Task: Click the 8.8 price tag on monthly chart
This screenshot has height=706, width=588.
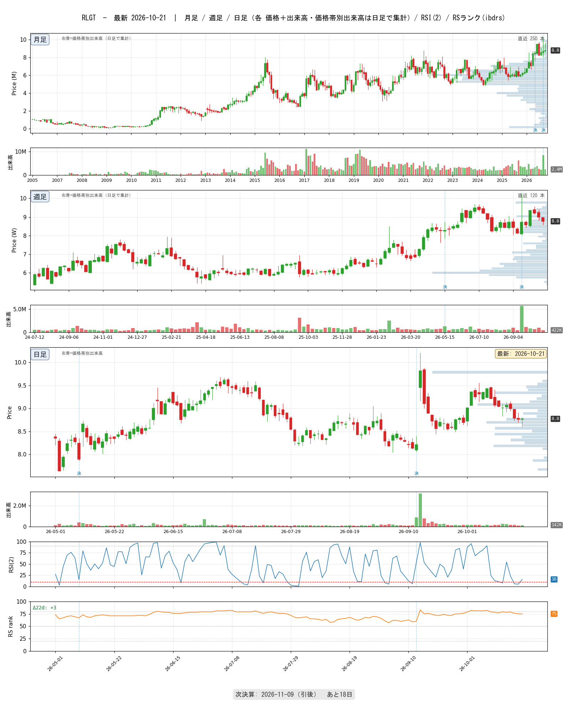Action: [x=555, y=50]
